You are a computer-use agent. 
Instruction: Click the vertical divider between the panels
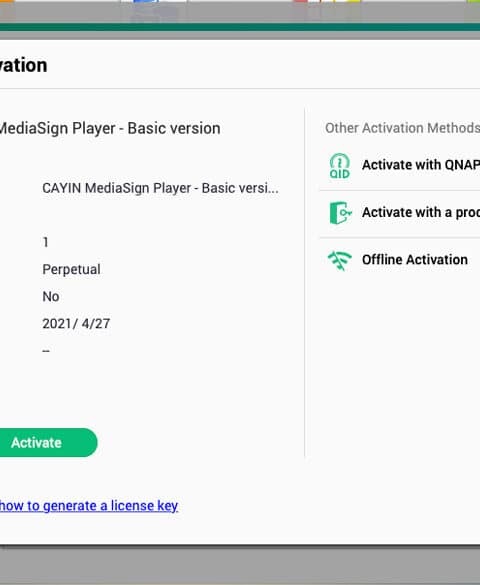[305, 283]
